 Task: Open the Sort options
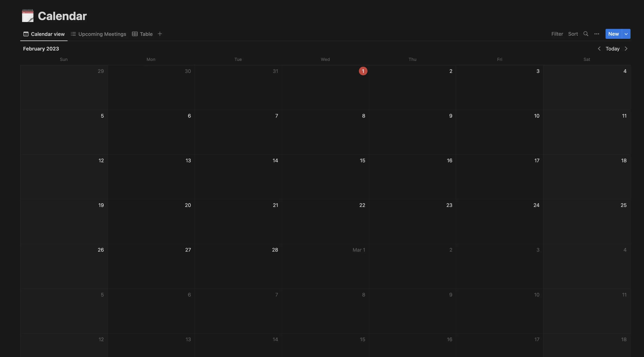click(573, 34)
